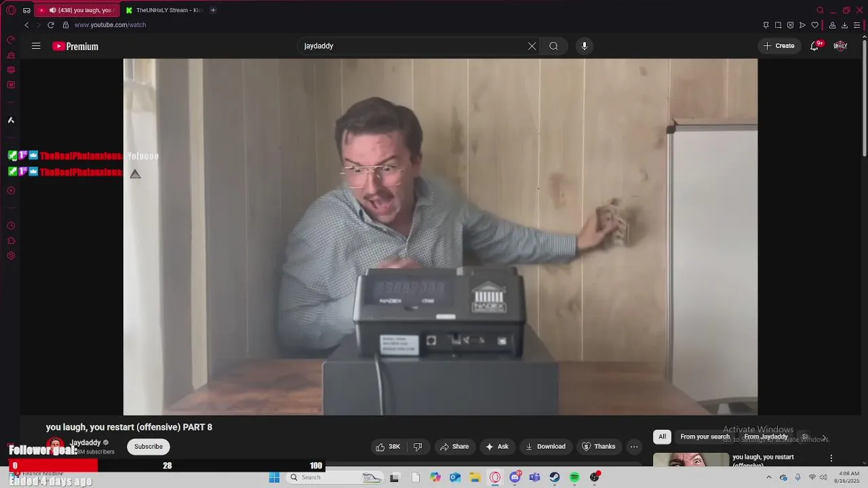Search tabs with red magnifier icon

click(820, 10)
